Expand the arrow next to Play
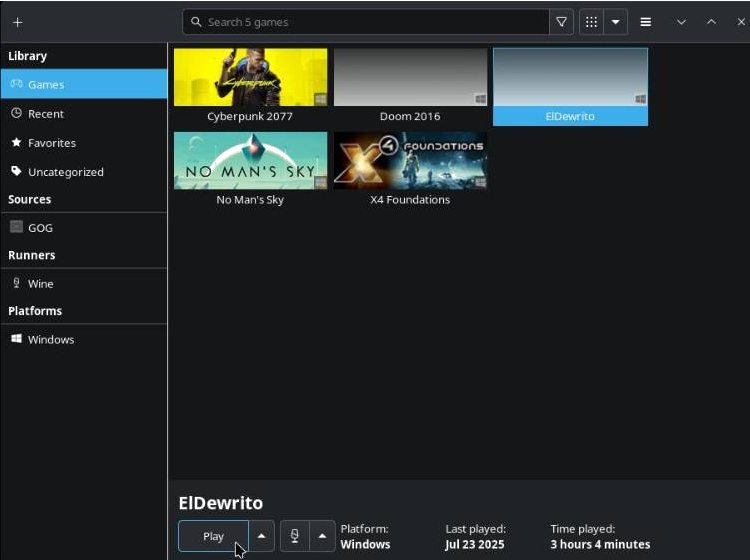This screenshot has height=560, width=750. pos(262,536)
